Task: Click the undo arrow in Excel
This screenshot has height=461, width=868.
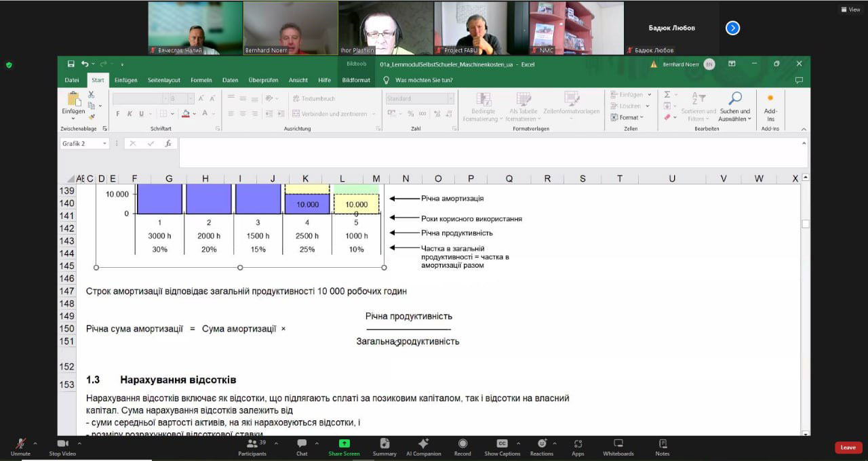Action: (x=85, y=64)
